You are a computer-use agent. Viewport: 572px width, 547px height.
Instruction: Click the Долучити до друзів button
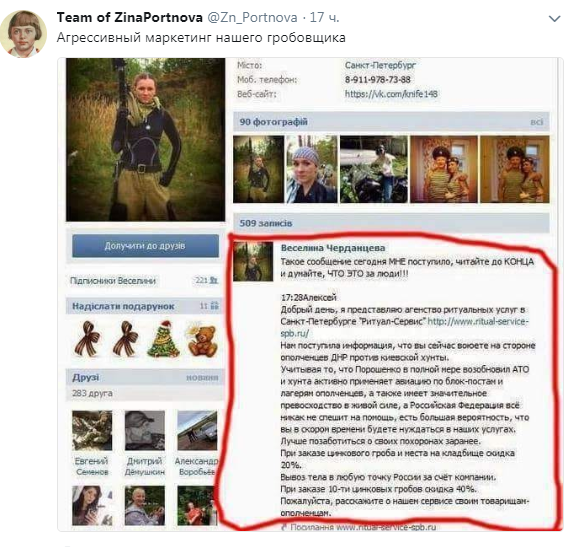(x=145, y=246)
